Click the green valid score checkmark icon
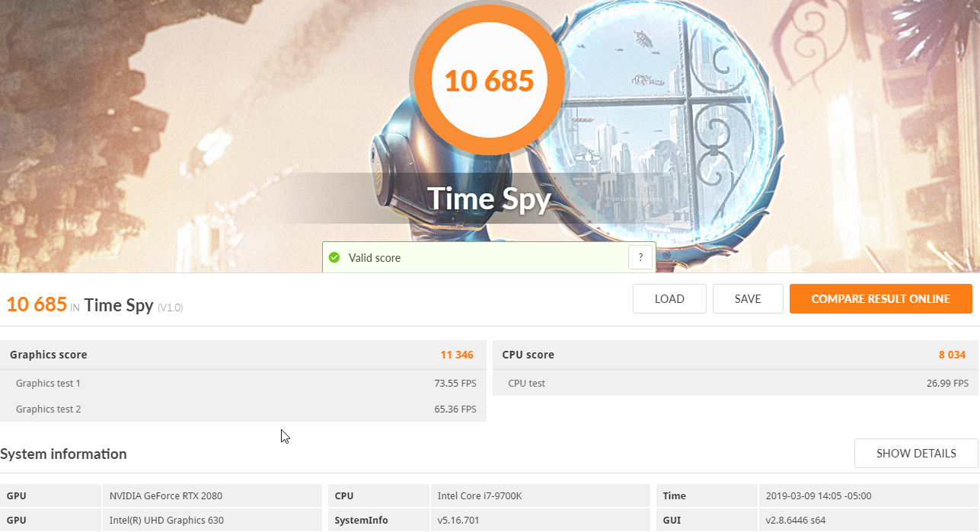980x532 pixels. [334, 258]
